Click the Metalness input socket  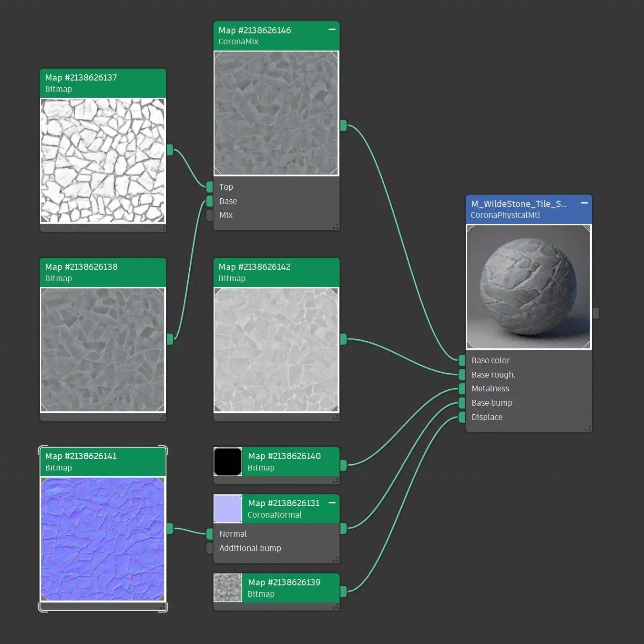461,388
